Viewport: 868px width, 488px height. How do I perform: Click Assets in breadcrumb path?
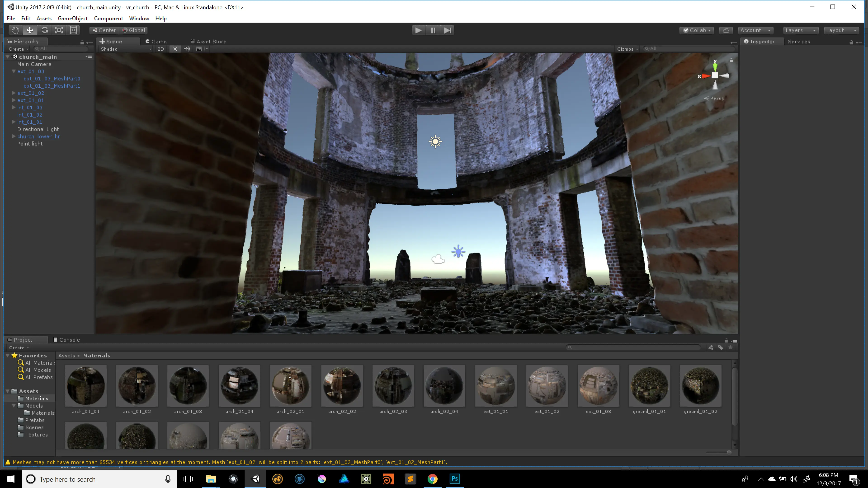click(66, 356)
